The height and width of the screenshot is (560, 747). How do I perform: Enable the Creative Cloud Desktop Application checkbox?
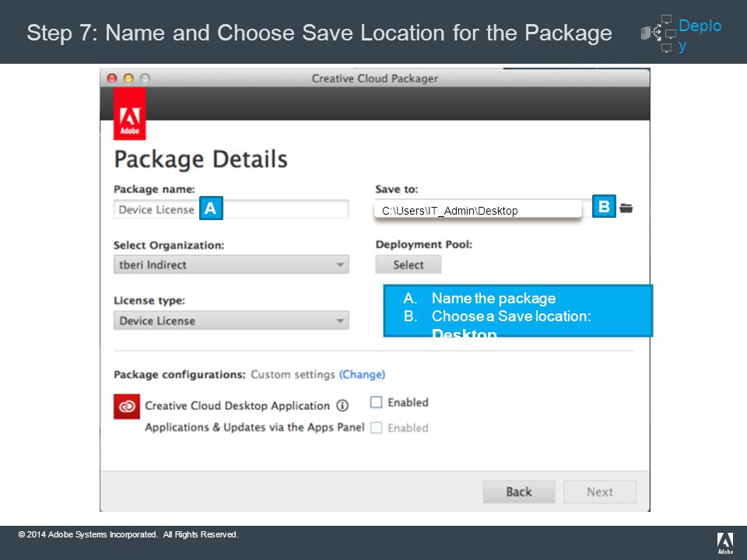pyautogui.click(x=377, y=402)
